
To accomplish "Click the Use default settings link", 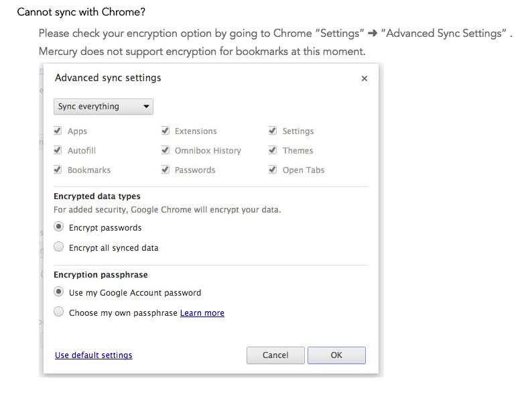I will [93, 355].
